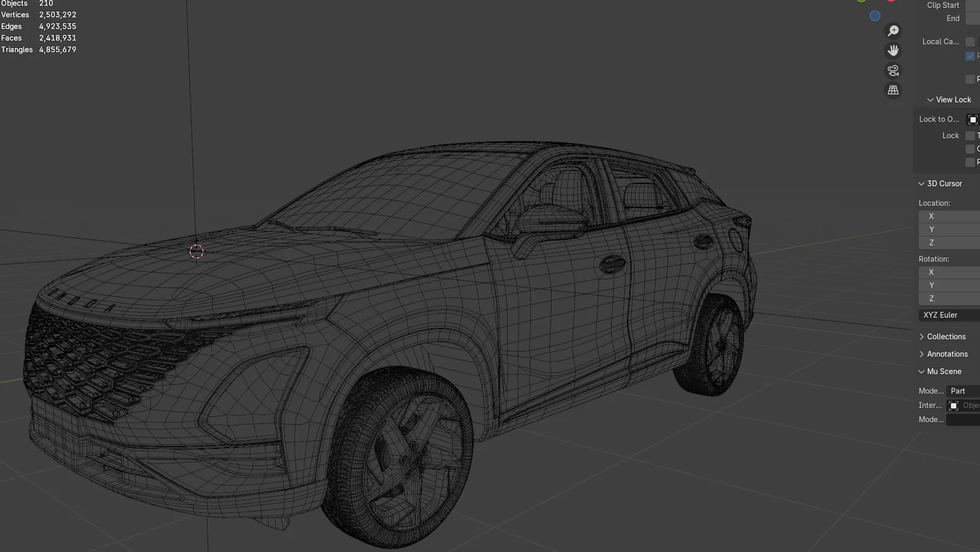Click the Location X field
Viewport: 980px width, 552px height.
click(949, 216)
